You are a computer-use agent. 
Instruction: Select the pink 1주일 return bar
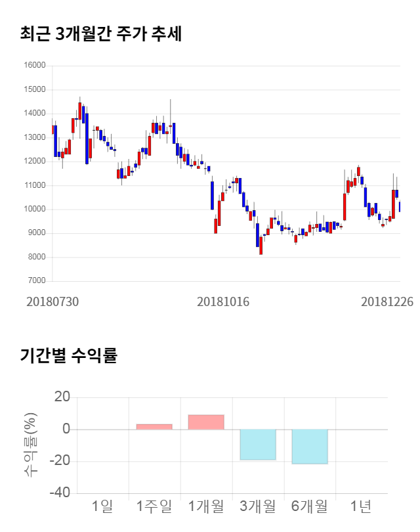[x=154, y=427]
